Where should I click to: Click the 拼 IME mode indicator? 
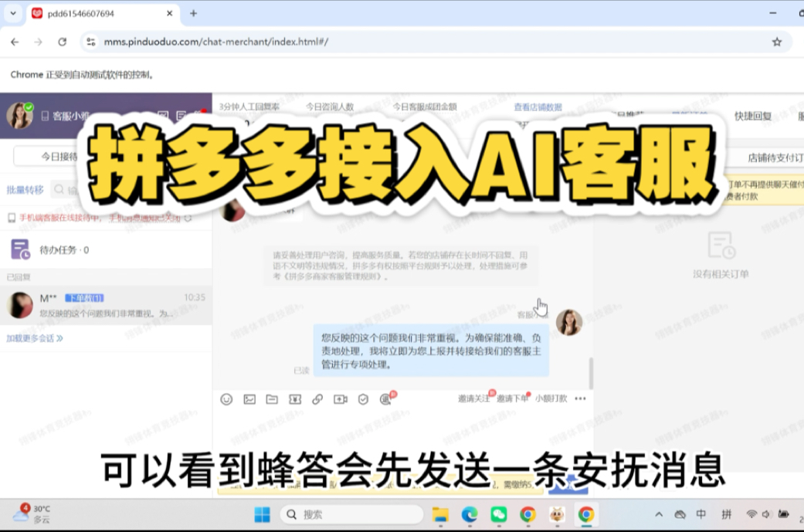pyautogui.click(x=727, y=514)
